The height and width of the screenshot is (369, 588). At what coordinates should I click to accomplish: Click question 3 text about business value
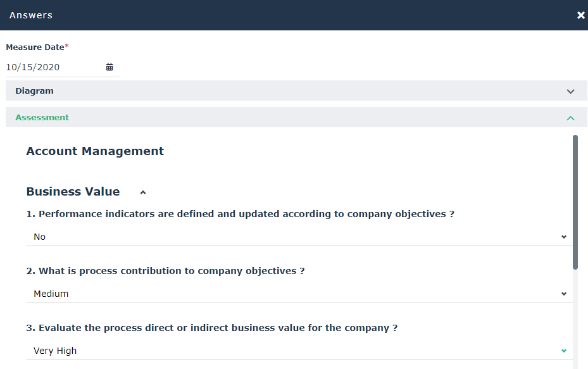[x=212, y=328]
